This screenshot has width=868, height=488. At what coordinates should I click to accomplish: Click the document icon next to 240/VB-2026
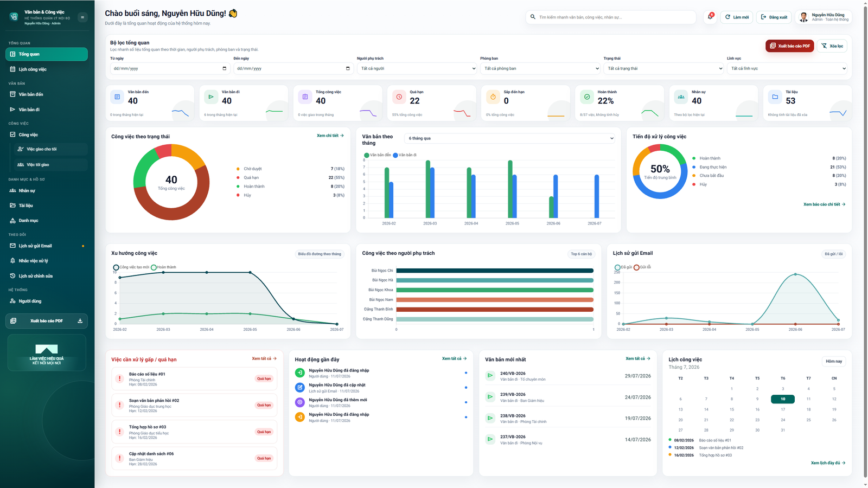pos(490,376)
